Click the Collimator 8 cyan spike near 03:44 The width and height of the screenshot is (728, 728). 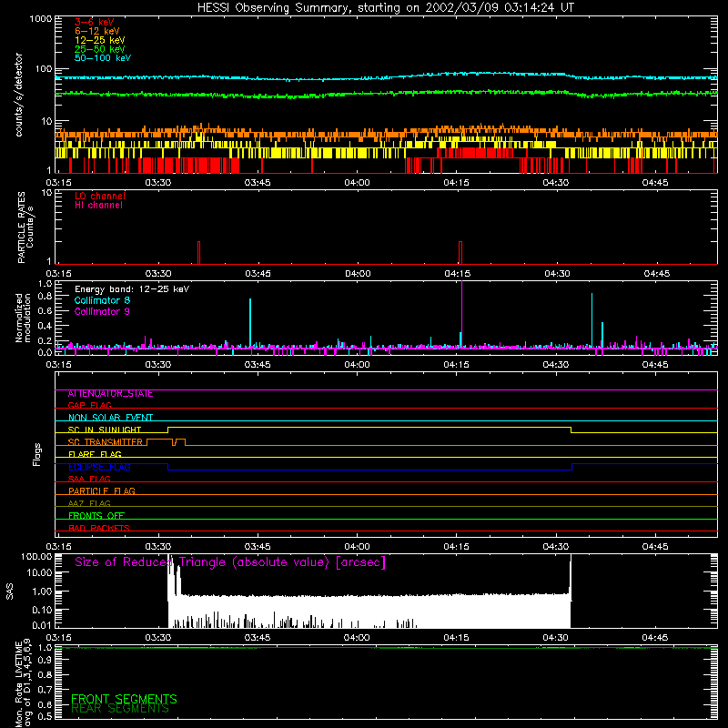250,323
